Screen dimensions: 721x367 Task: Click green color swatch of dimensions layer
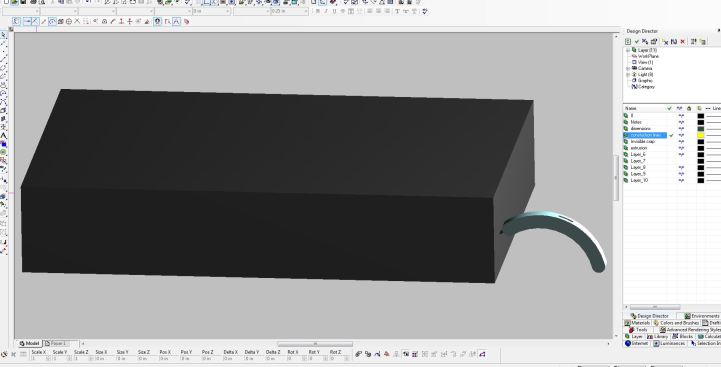tap(700, 128)
